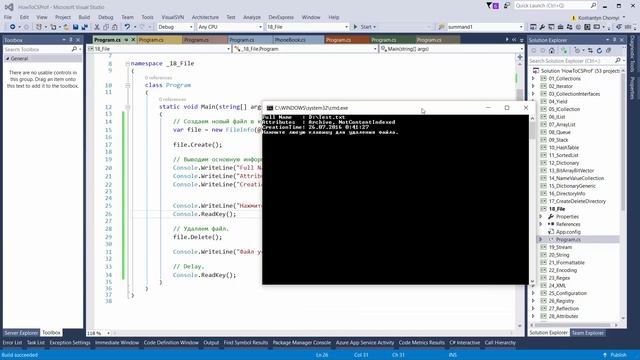Select the 24_XML project node

(x=557, y=286)
